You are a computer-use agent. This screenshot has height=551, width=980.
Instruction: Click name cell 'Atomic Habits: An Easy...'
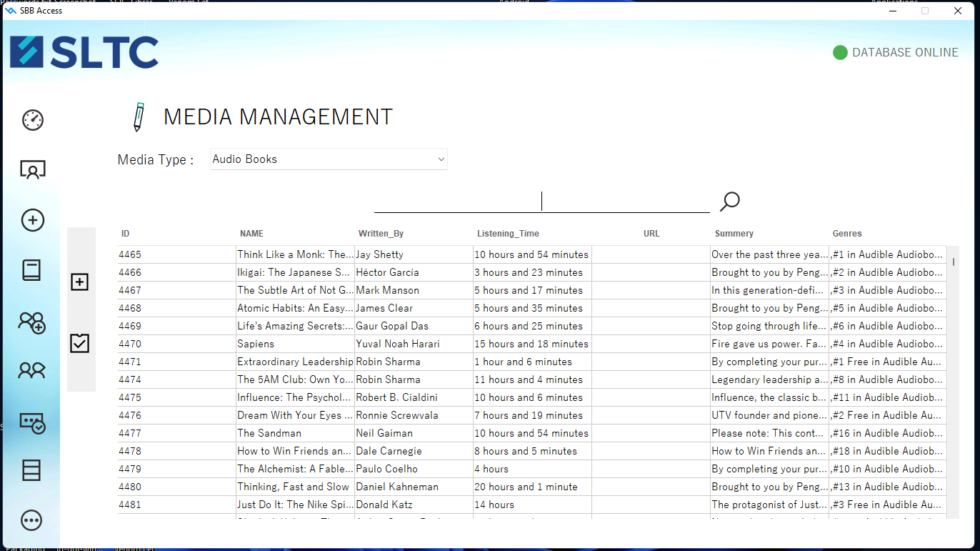tap(296, 308)
